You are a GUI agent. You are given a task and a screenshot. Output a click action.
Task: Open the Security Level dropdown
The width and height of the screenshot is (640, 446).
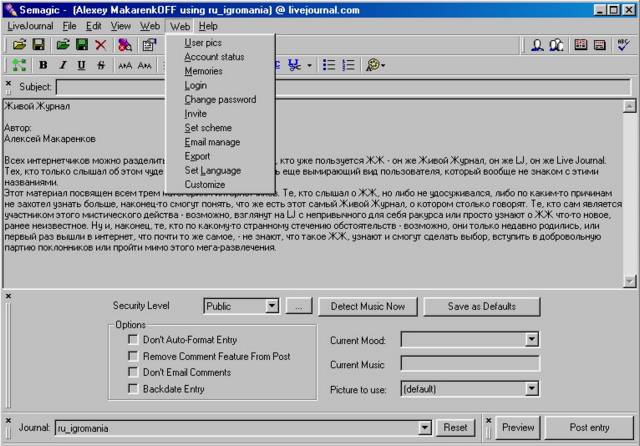[x=271, y=306]
